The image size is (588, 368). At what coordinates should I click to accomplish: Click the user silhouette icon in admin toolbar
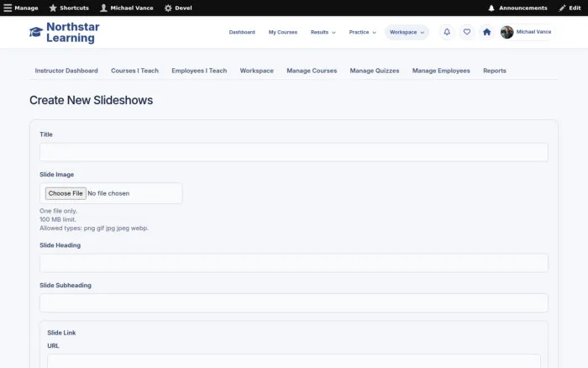tap(103, 8)
